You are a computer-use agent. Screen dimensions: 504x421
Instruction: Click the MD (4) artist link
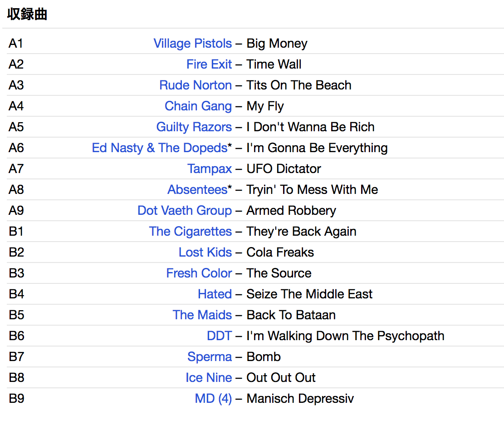pos(213,399)
